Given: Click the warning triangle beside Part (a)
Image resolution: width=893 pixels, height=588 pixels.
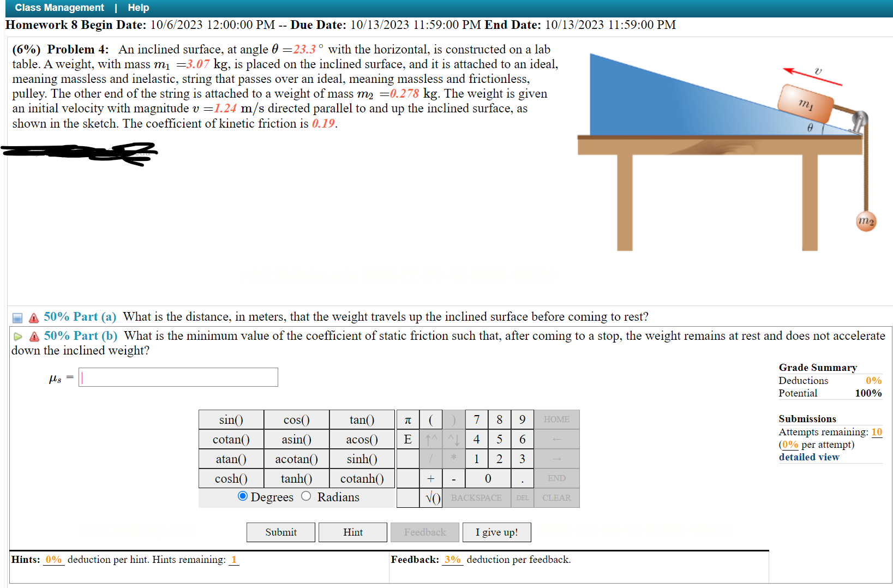Looking at the screenshot, I should coord(34,316).
